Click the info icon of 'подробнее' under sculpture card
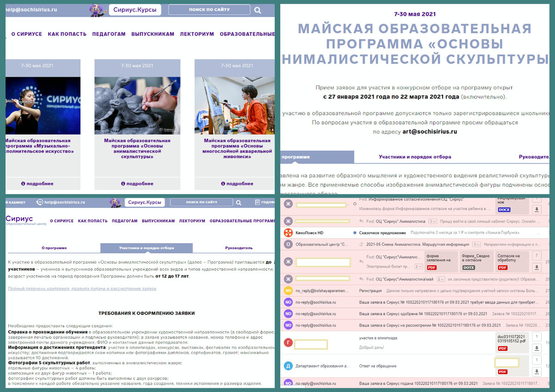555x392 pixels. point(123,184)
